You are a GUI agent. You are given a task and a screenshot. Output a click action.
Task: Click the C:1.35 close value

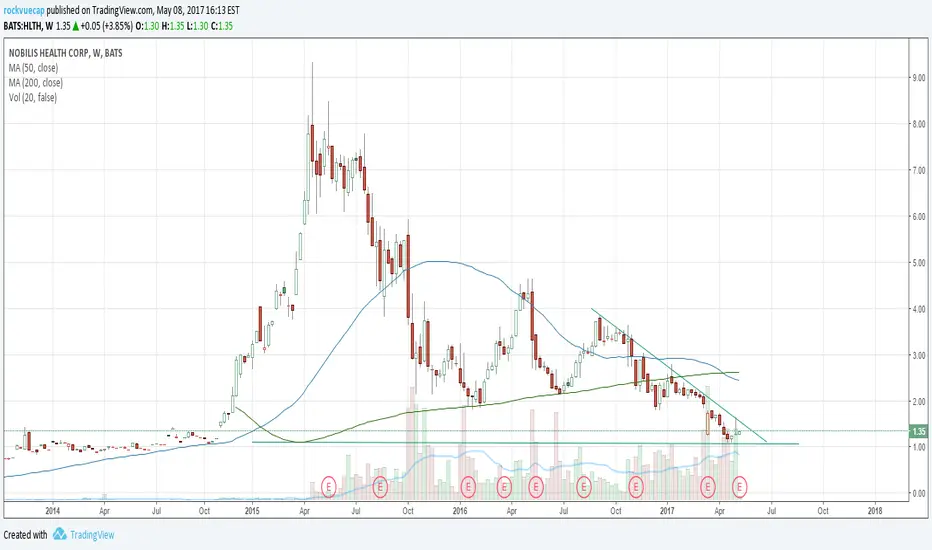(x=222, y=26)
